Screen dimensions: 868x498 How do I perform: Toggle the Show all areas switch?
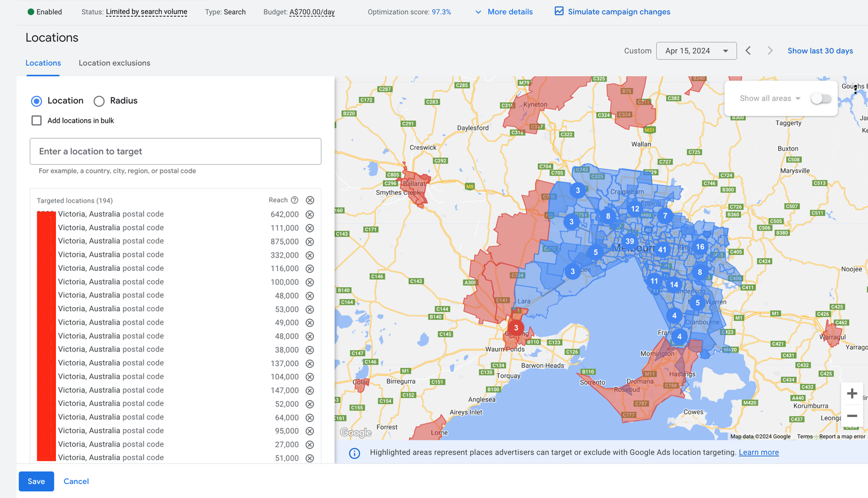point(821,99)
